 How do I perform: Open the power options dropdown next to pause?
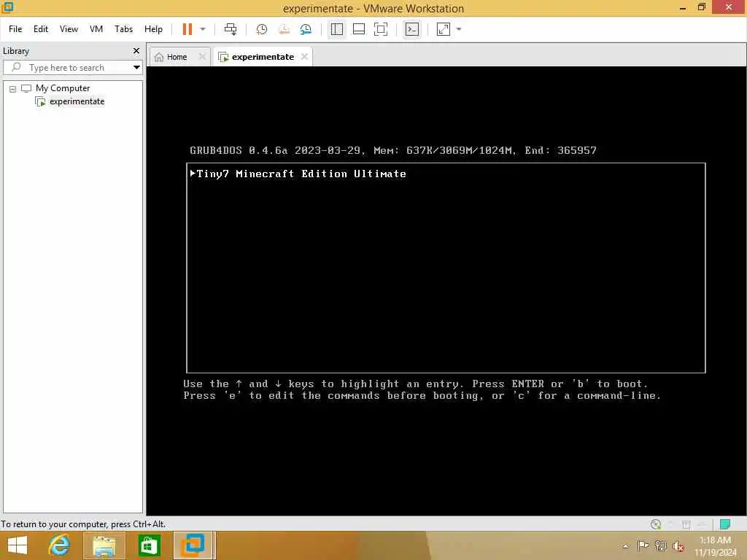click(203, 29)
